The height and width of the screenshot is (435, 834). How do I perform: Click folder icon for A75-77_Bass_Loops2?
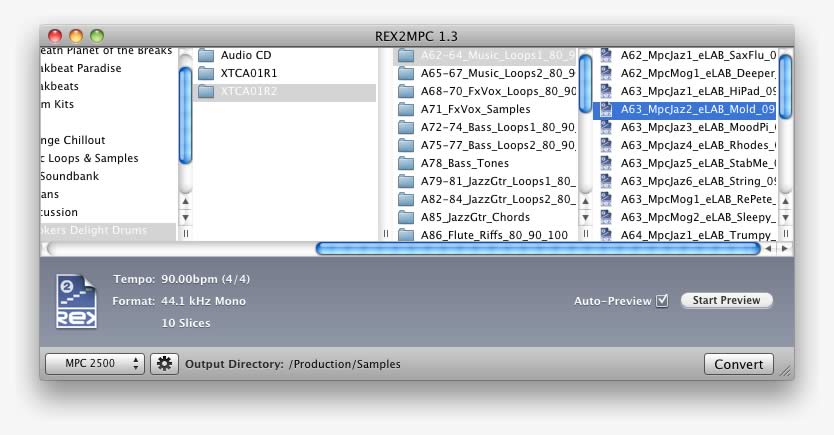406,146
